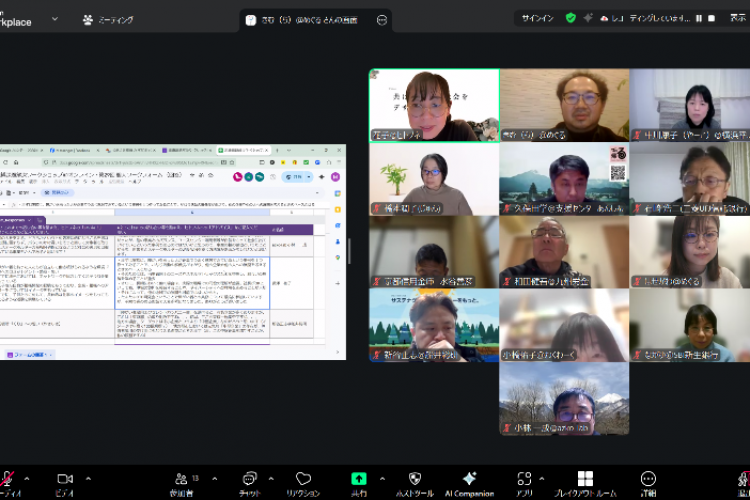Switch to the meeting tab in the top bar

point(108,19)
